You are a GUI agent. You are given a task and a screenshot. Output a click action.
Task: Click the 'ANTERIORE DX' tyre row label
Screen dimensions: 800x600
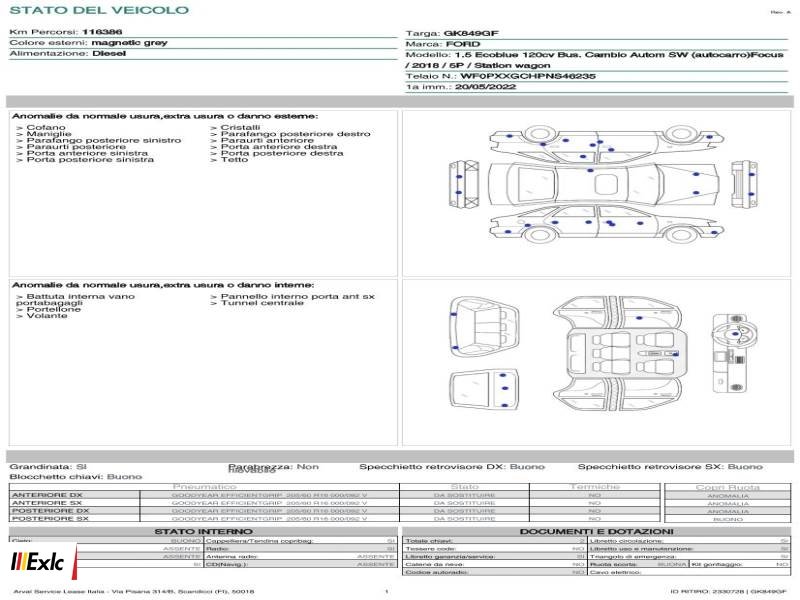(x=47, y=495)
